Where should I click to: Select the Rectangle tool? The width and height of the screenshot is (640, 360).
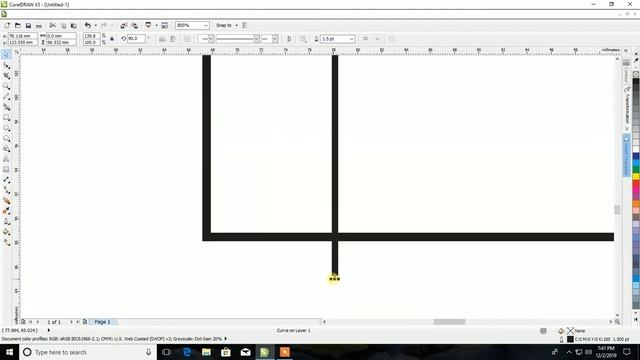6,118
